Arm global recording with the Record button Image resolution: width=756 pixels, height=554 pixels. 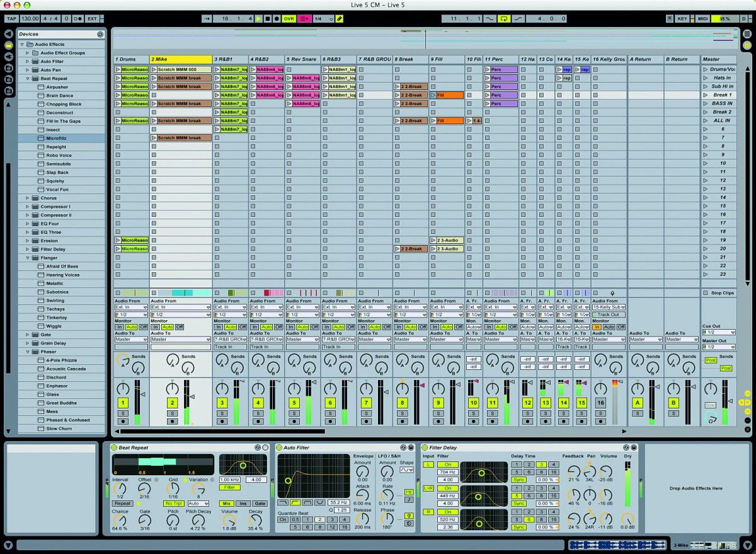point(277,19)
